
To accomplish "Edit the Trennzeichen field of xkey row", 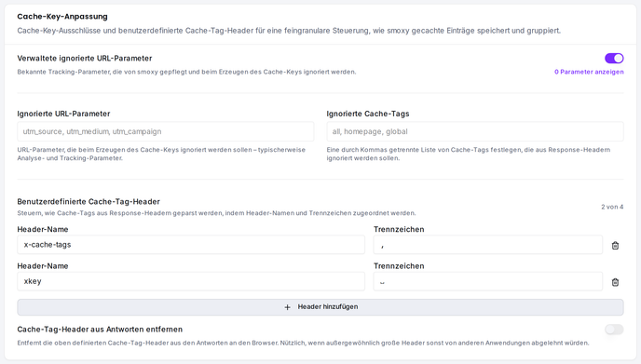I will pos(487,281).
